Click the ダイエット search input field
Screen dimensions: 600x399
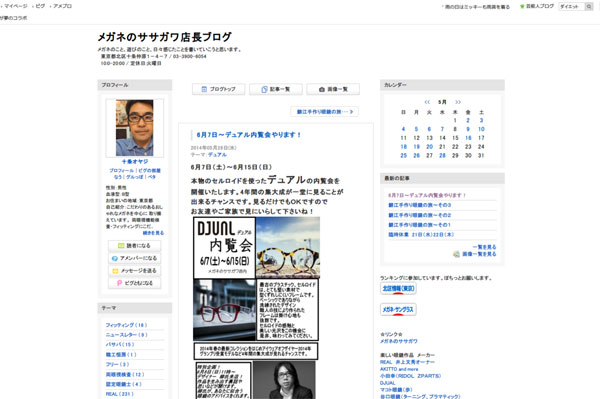point(572,7)
